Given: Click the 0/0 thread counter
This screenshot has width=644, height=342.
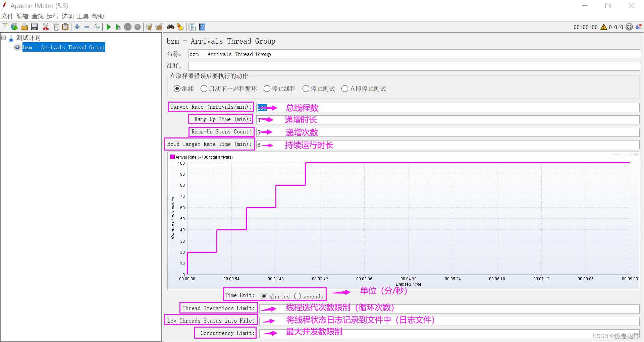Looking at the screenshot, I should point(619,27).
